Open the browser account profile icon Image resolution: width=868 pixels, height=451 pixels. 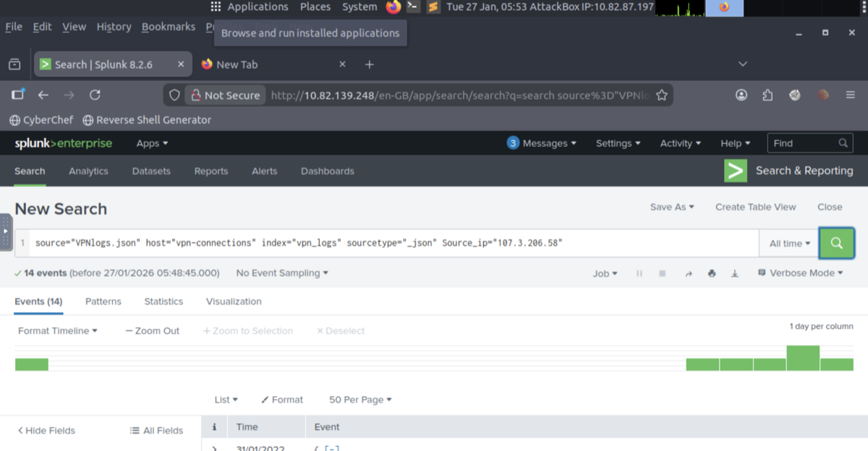(x=741, y=95)
